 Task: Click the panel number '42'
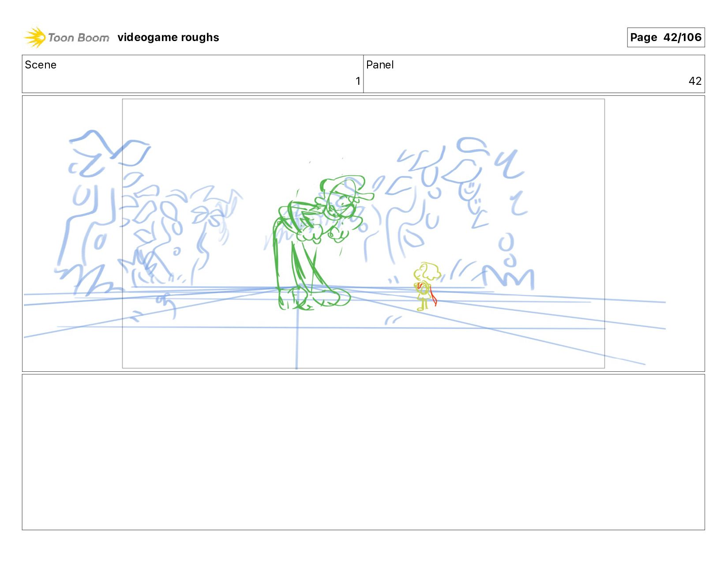(x=695, y=81)
